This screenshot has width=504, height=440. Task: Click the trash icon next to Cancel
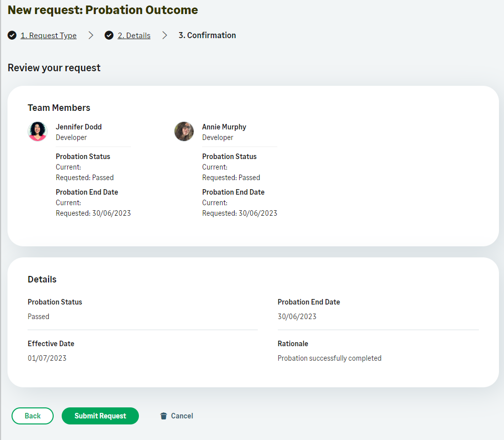(163, 416)
